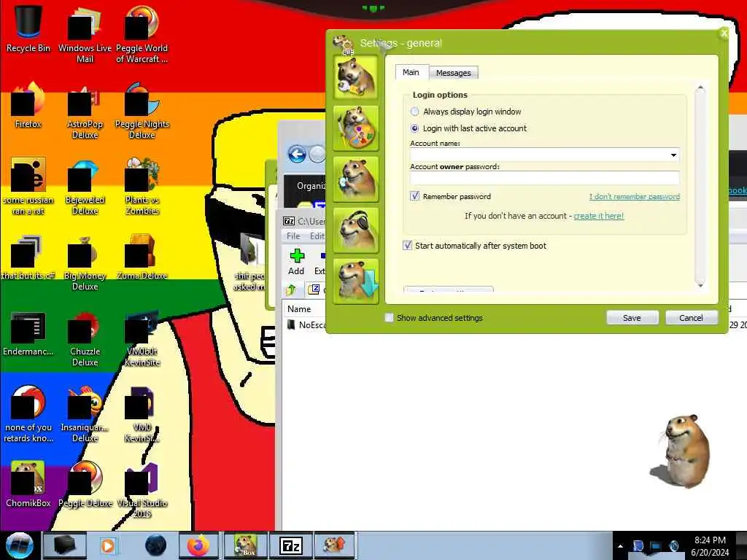Click the Name column header in 7-Zip

coord(299,309)
